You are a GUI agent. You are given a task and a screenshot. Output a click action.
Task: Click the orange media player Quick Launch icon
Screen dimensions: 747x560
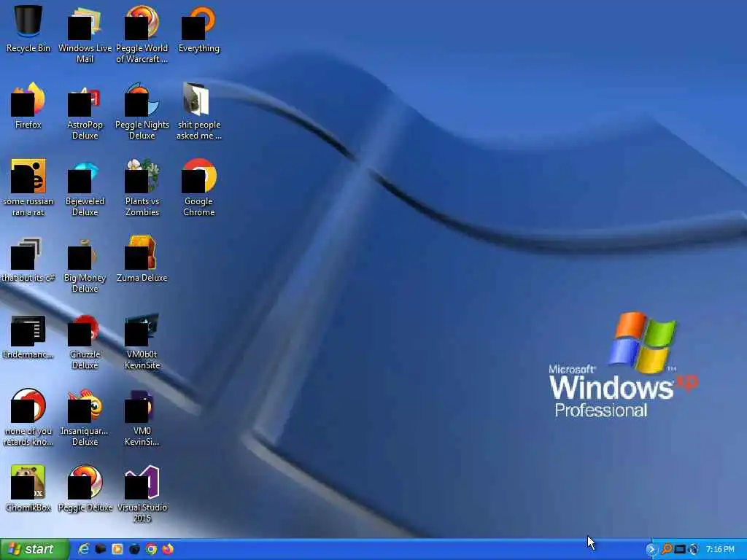(117, 549)
